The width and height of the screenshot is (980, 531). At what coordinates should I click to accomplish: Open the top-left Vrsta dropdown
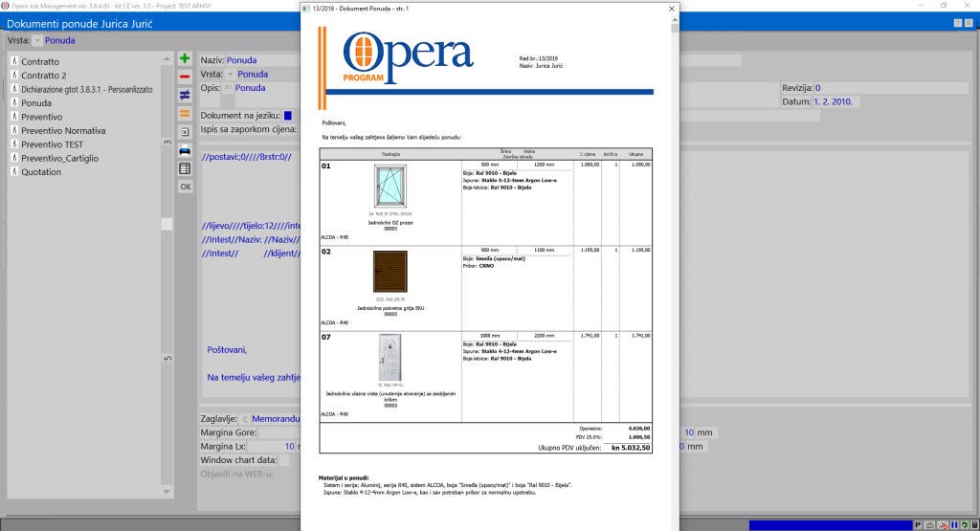pyautogui.click(x=37, y=40)
